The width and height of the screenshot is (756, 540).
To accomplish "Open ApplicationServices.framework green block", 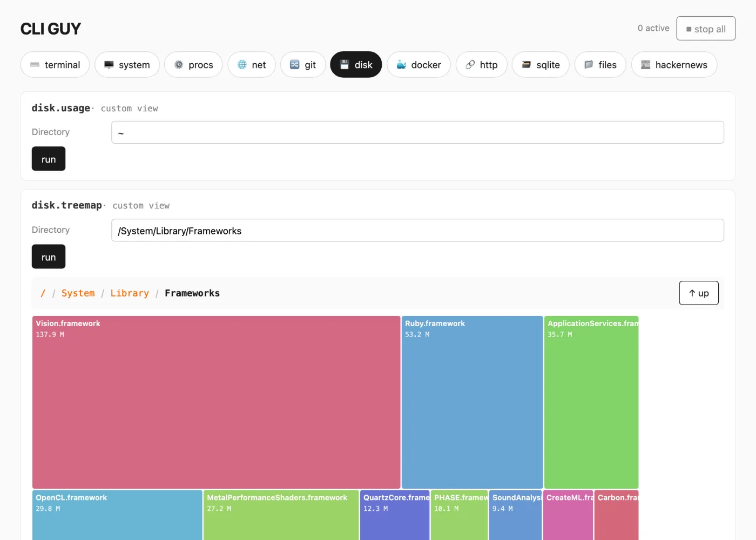I will click(591, 402).
